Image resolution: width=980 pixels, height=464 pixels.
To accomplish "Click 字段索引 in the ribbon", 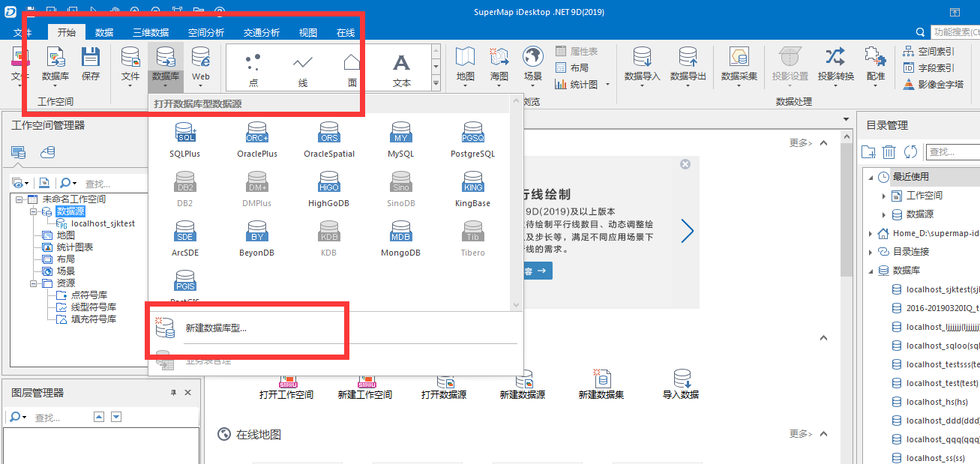I will (928, 67).
